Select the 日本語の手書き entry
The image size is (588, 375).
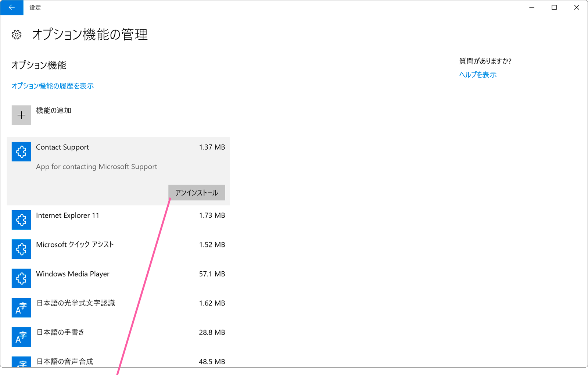(118, 337)
